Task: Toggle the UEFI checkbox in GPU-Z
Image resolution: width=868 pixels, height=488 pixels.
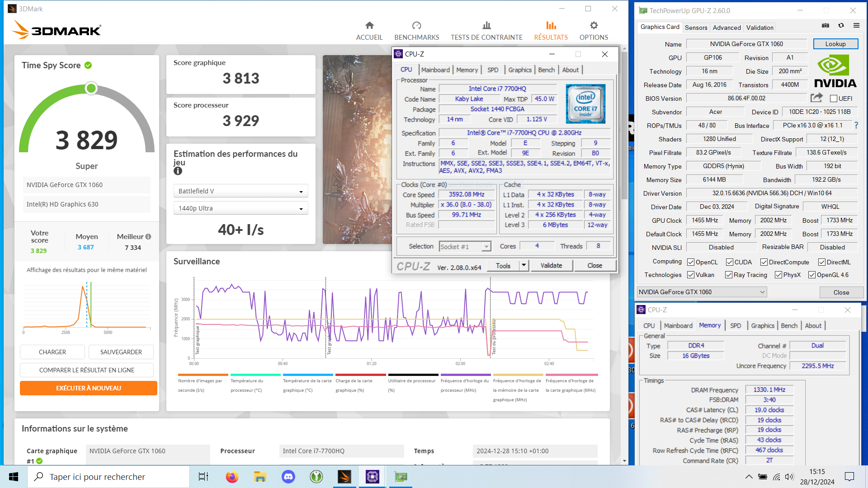Action: pos(834,99)
